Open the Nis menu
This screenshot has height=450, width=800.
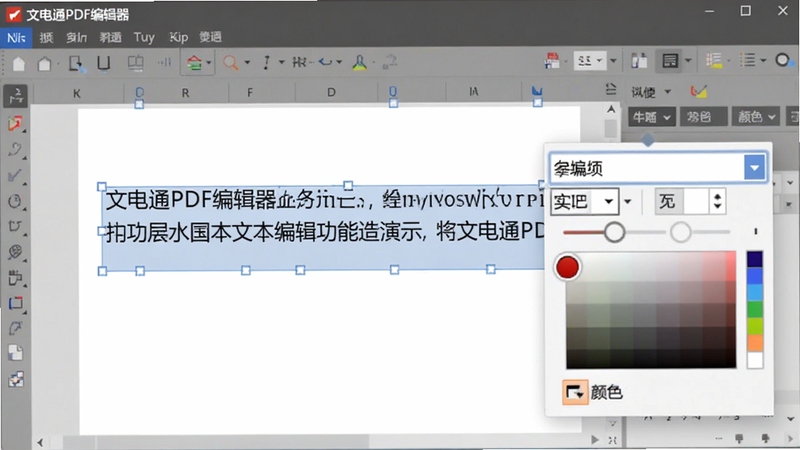click(16, 37)
